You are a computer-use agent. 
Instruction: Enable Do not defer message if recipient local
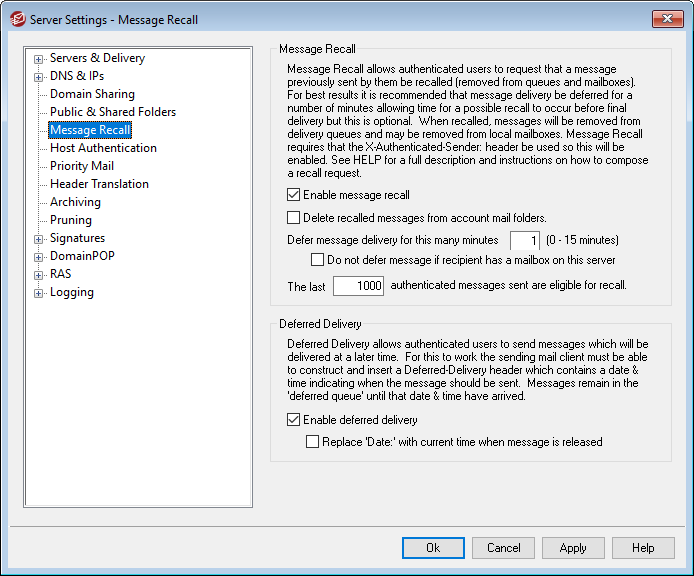click(x=318, y=260)
